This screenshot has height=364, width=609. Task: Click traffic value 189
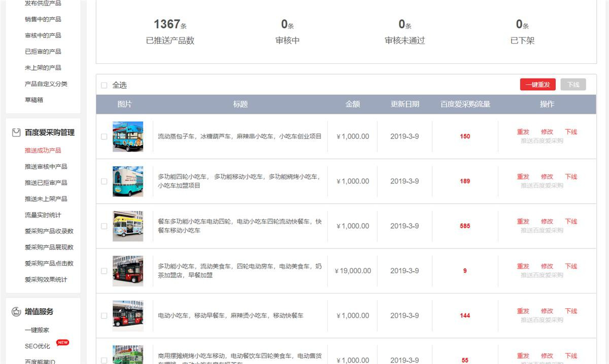tap(465, 181)
